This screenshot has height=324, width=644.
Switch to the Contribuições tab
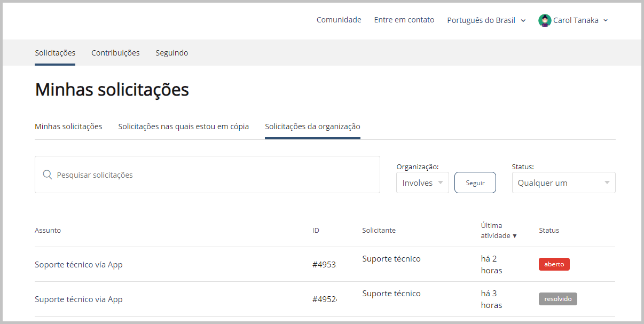[115, 53]
